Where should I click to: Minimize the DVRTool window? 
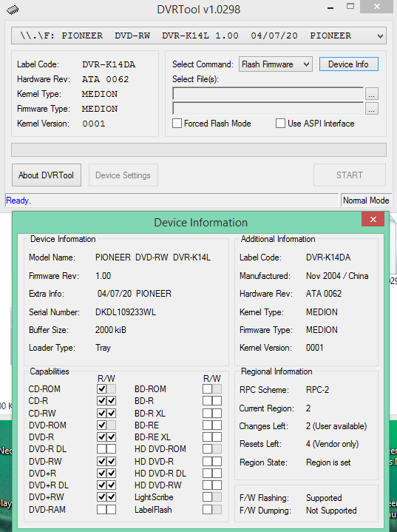(330, 7)
